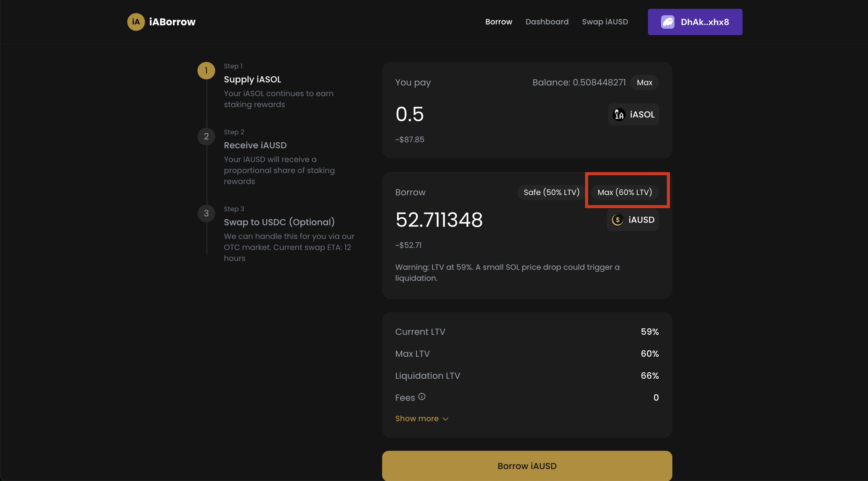Open the iASOL token selector
The height and width of the screenshot is (481, 868).
[633, 115]
